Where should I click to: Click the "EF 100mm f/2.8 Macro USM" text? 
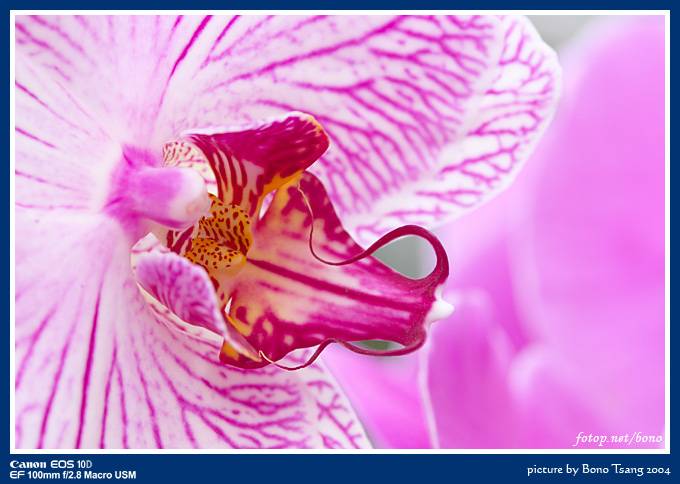point(73,475)
